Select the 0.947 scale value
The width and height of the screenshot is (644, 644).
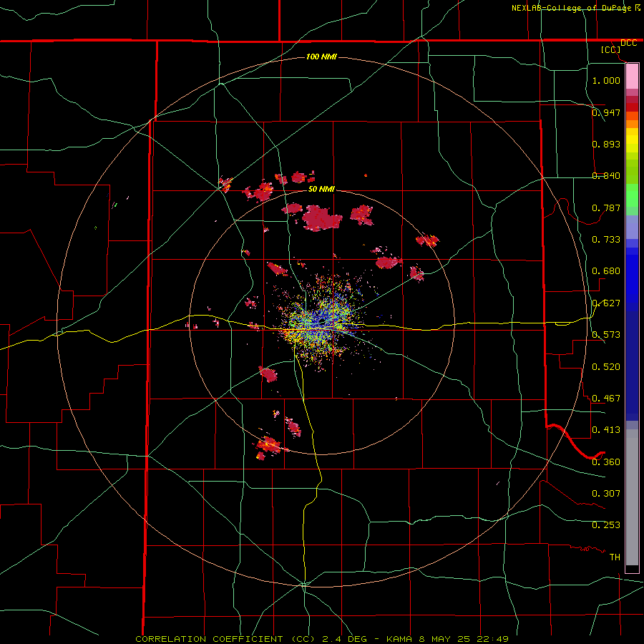click(x=606, y=112)
